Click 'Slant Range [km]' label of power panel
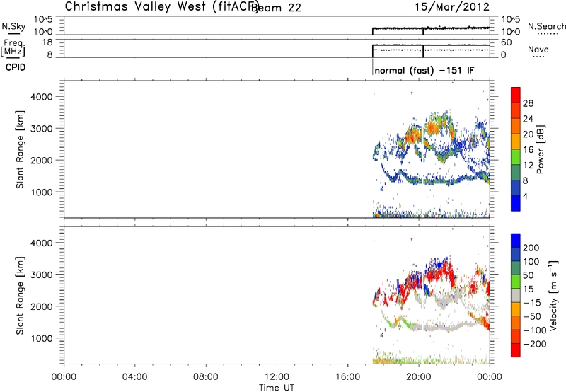566x392 pixels. pyautogui.click(x=20, y=149)
